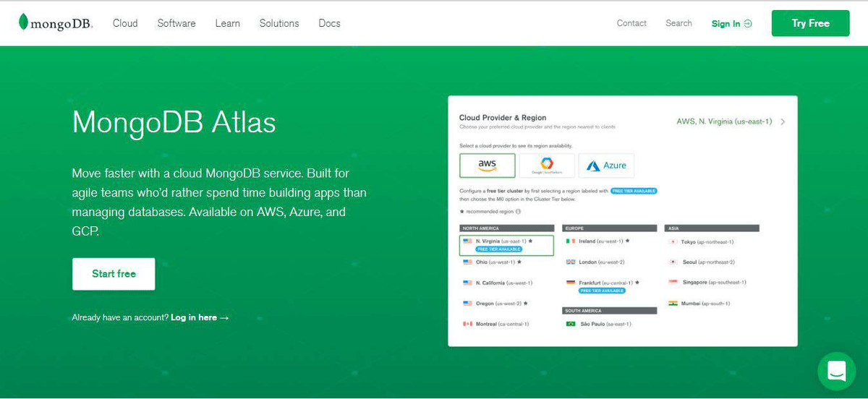The width and height of the screenshot is (868, 399).
Task: Open the Learn menu item
Action: click(227, 23)
